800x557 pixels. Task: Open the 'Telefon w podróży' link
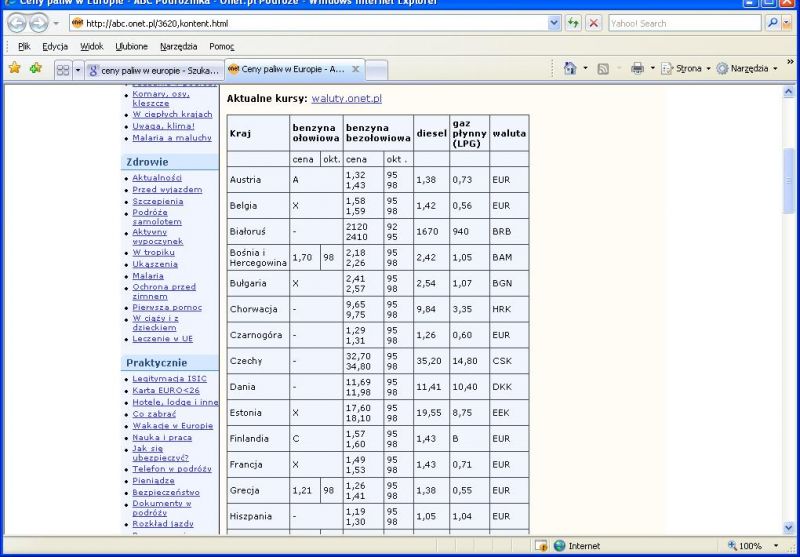pyautogui.click(x=172, y=469)
